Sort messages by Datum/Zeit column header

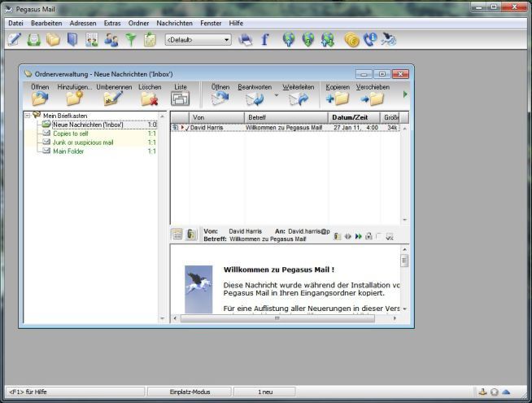[354, 117]
